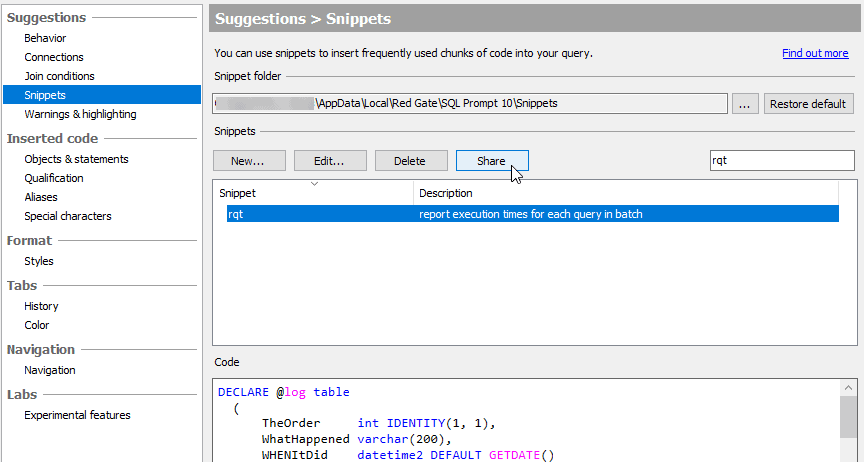Open Styles under Format

(39, 261)
